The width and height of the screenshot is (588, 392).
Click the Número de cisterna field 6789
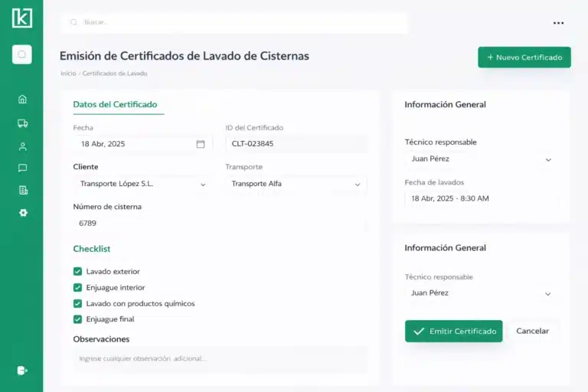click(x=220, y=224)
